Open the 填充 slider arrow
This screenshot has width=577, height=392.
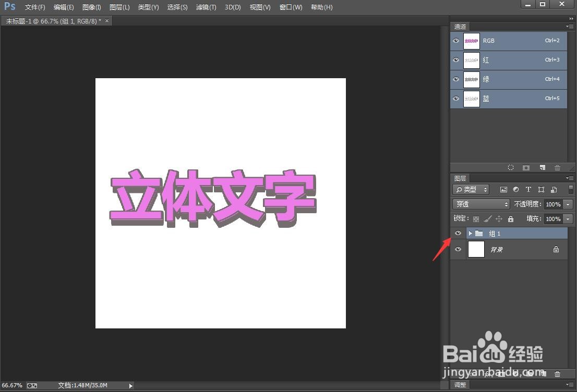pos(568,219)
